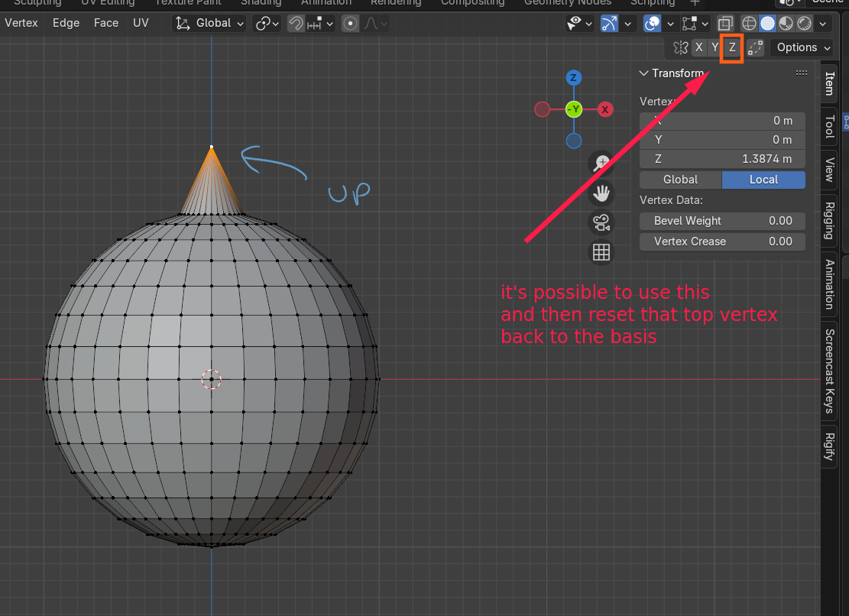Open the Options dropdown
Image resolution: width=849 pixels, height=616 pixels.
[x=802, y=47]
